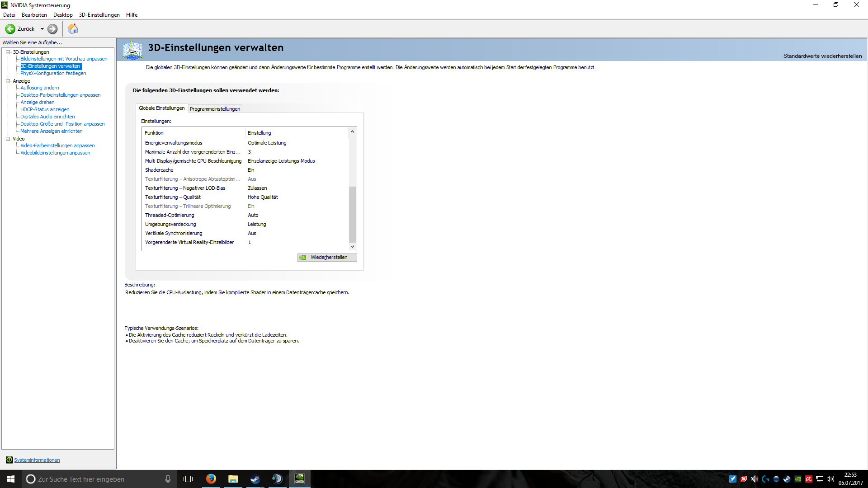The width and height of the screenshot is (868, 488).
Task: Open Steam from the taskbar
Action: 255,479
